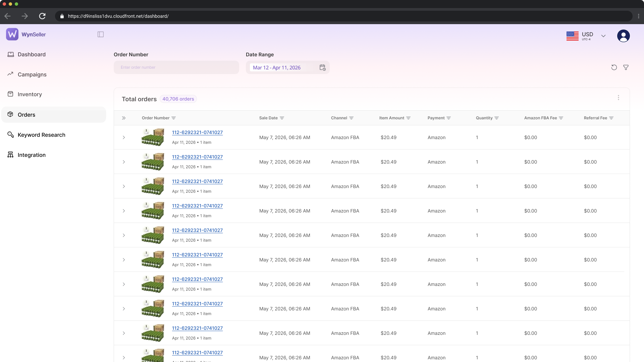Click the Date Range filter label

tap(260, 55)
